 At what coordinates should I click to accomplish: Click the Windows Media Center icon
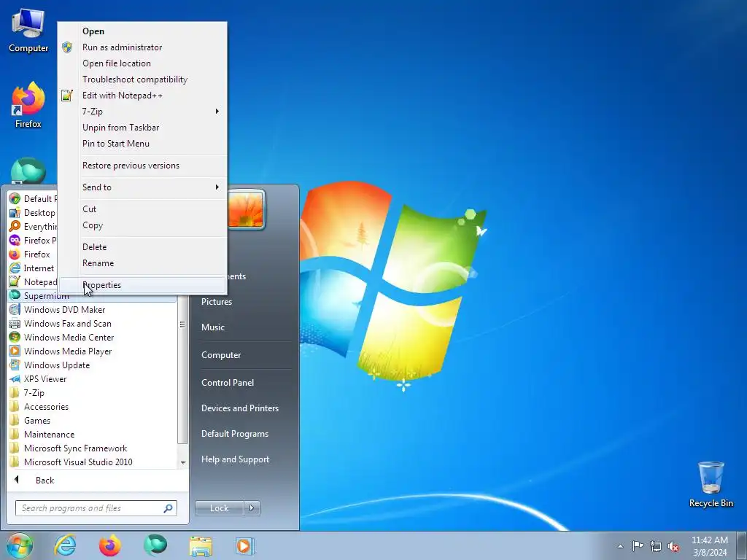tap(15, 337)
